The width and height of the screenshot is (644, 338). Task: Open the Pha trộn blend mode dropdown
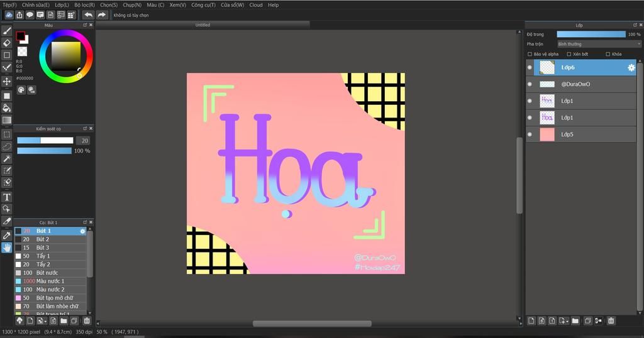point(599,44)
